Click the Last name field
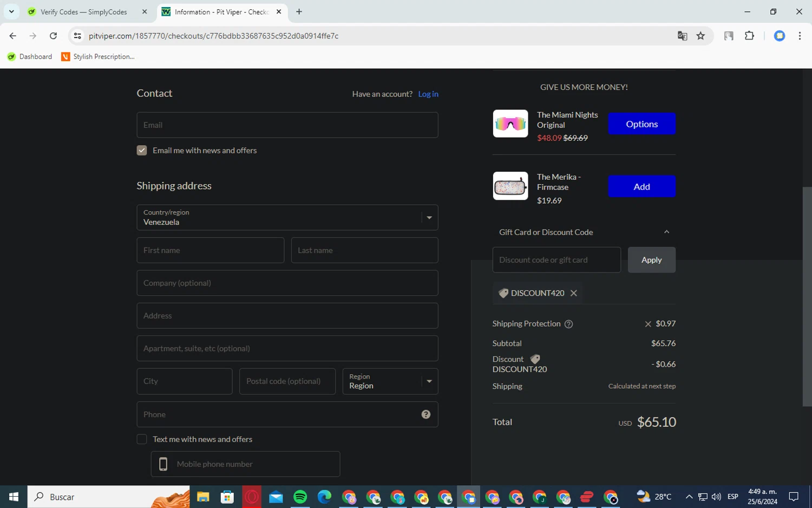Image resolution: width=812 pixels, height=508 pixels. coord(364,250)
